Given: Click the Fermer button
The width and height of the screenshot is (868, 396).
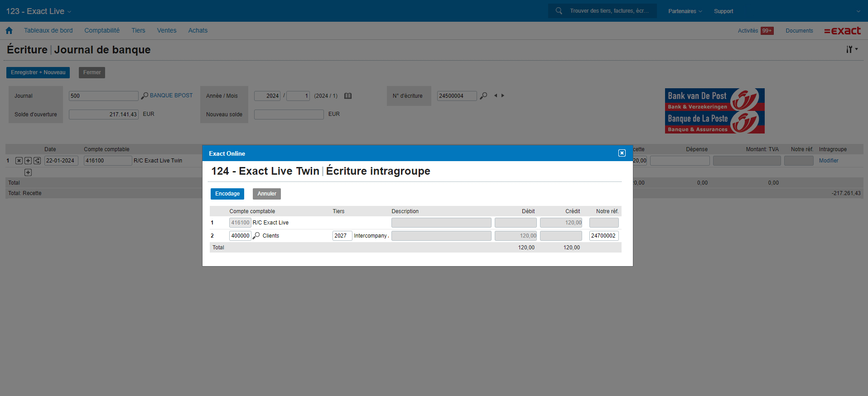Looking at the screenshot, I should pyautogui.click(x=92, y=72).
